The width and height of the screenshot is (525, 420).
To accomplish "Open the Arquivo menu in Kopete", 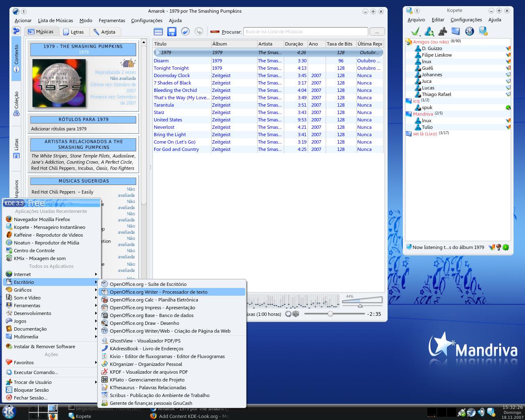I will click(416, 20).
